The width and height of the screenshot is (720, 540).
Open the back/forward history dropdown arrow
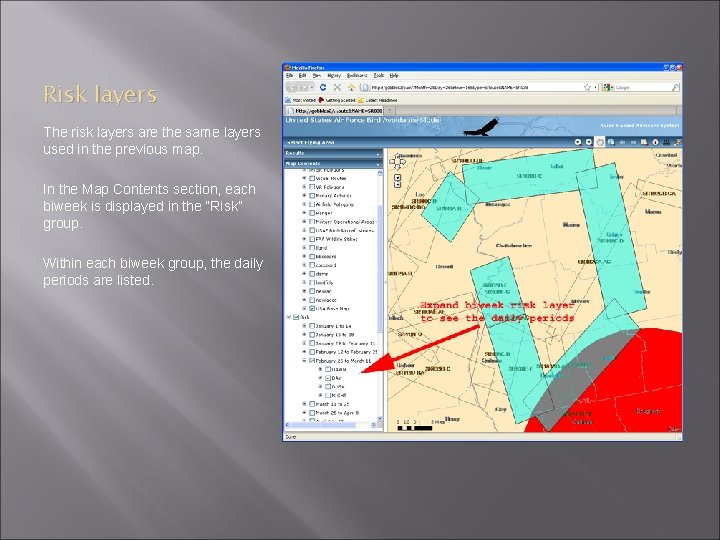point(312,87)
